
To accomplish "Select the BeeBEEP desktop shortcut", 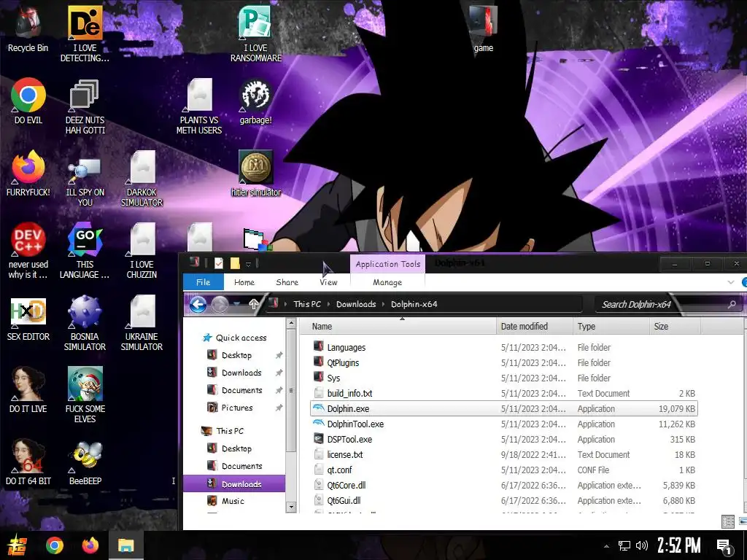I will (x=85, y=462).
